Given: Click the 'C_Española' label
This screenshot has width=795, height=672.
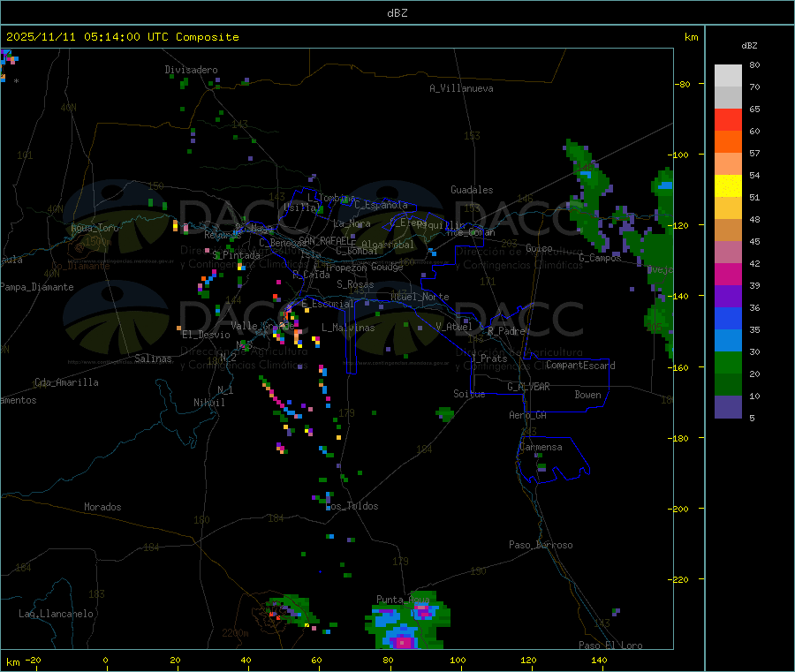Looking at the screenshot, I should pos(381,205).
